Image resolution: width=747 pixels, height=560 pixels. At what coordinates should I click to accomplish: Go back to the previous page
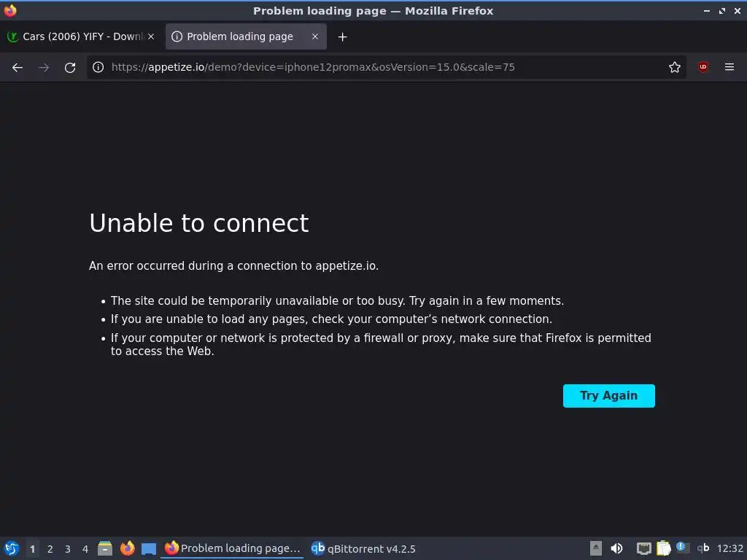pos(18,67)
